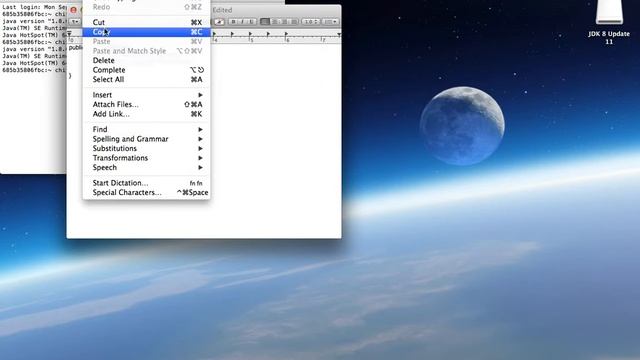The image size is (640, 360).
Task: Select the Complete menu entry
Action: (x=146, y=70)
